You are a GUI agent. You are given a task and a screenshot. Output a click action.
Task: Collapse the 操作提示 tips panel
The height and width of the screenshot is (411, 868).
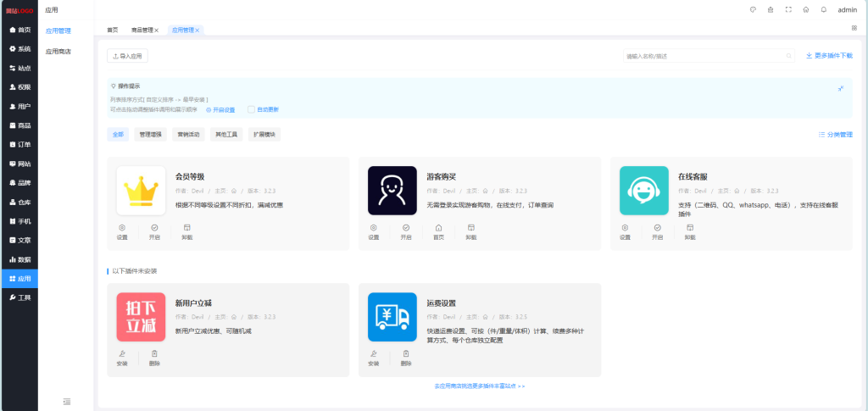tap(840, 88)
